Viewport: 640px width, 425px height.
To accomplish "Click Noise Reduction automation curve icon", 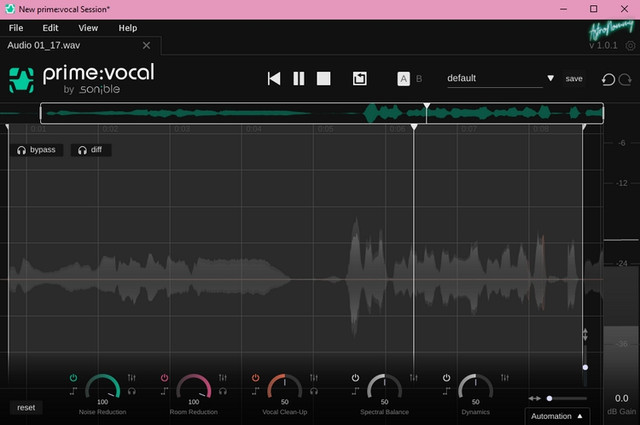I will coord(73,391).
